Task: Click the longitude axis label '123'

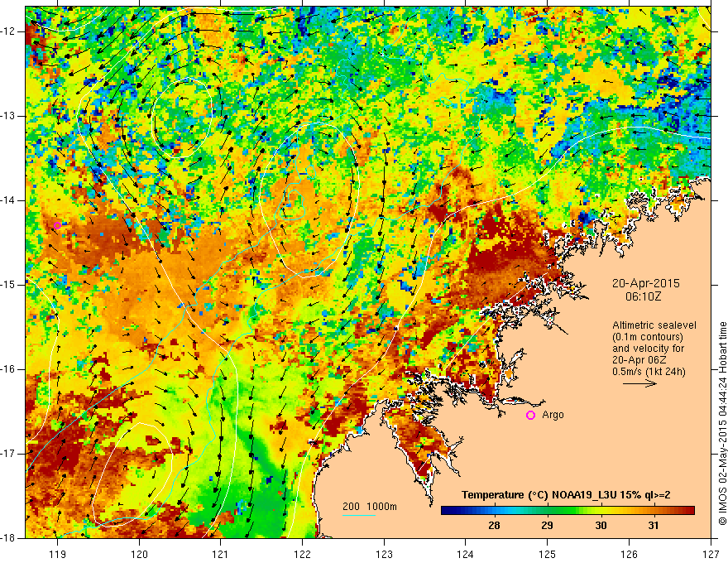Action: (x=384, y=554)
